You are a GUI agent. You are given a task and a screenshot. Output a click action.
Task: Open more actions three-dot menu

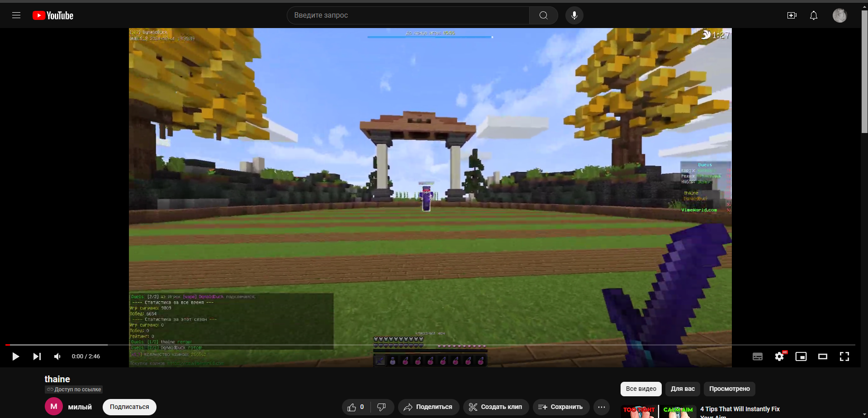(x=602, y=407)
